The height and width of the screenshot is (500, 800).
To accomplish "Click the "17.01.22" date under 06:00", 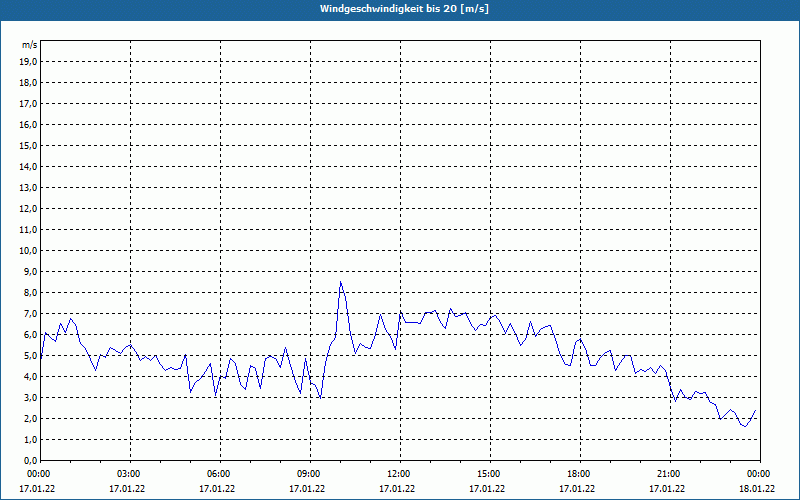I will point(217,489).
